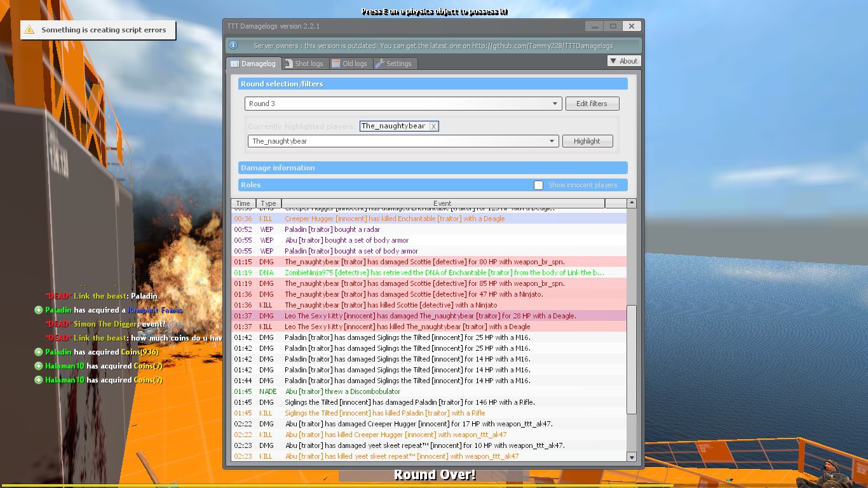Expand the Damage information section
868x488 pixels.
click(433, 168)
